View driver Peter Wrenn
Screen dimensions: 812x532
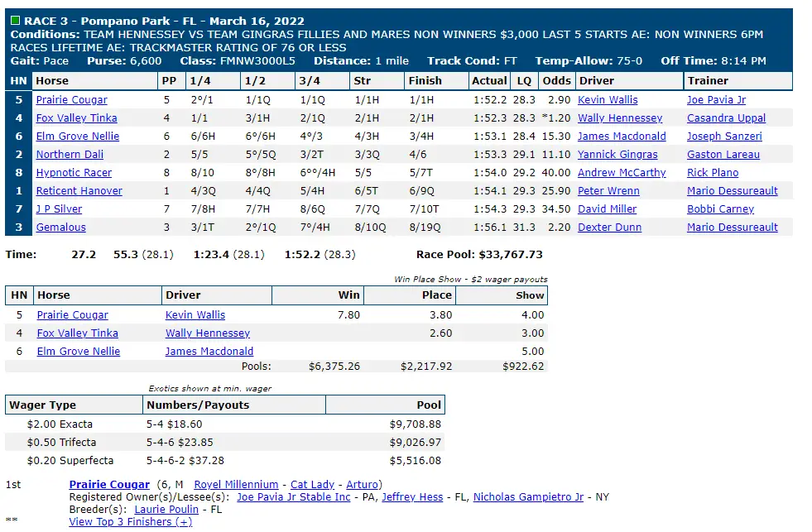pyautogui.click(x=608, y=190)
